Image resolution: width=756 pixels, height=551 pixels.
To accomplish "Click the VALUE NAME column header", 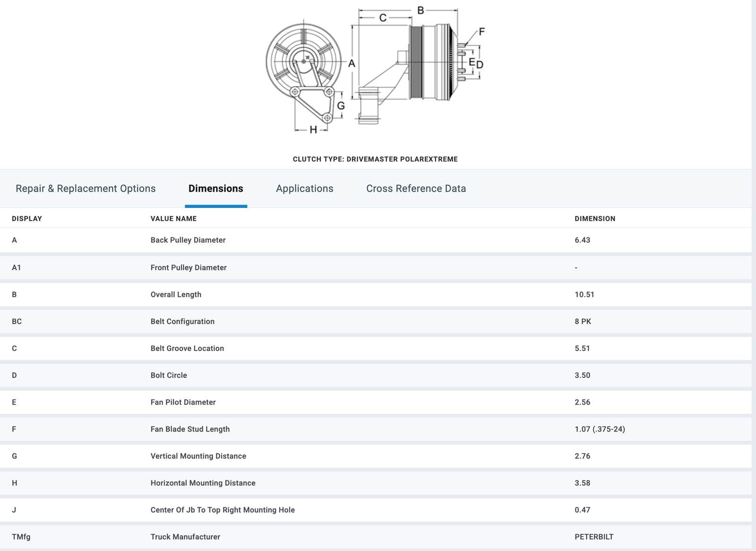I will tap(173, 219).
